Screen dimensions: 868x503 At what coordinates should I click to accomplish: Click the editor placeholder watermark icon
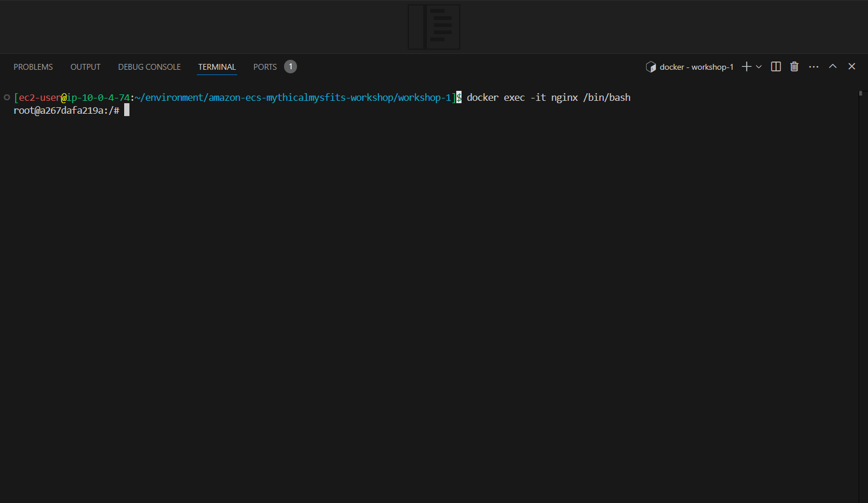pyautogui.click(x=434, y=27)
